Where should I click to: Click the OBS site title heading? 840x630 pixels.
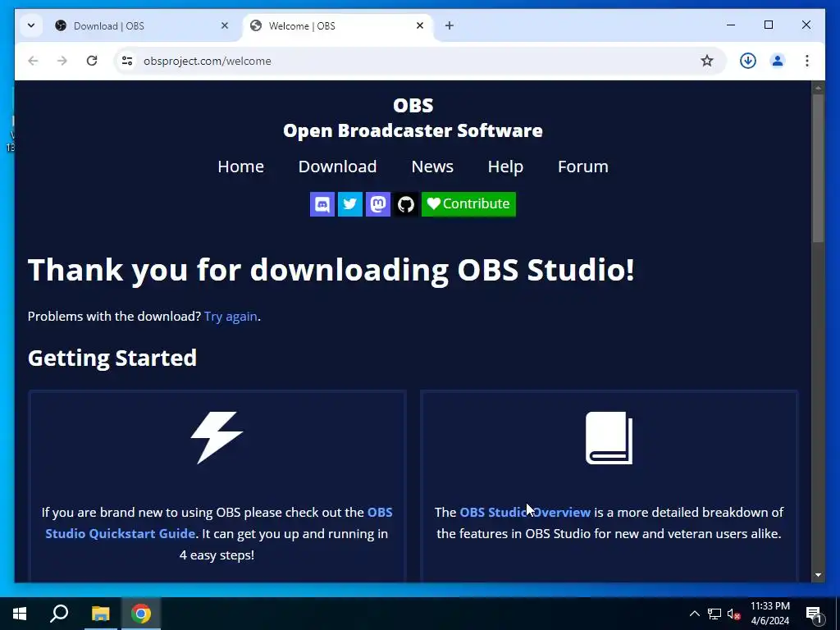[x=413, y=105]
